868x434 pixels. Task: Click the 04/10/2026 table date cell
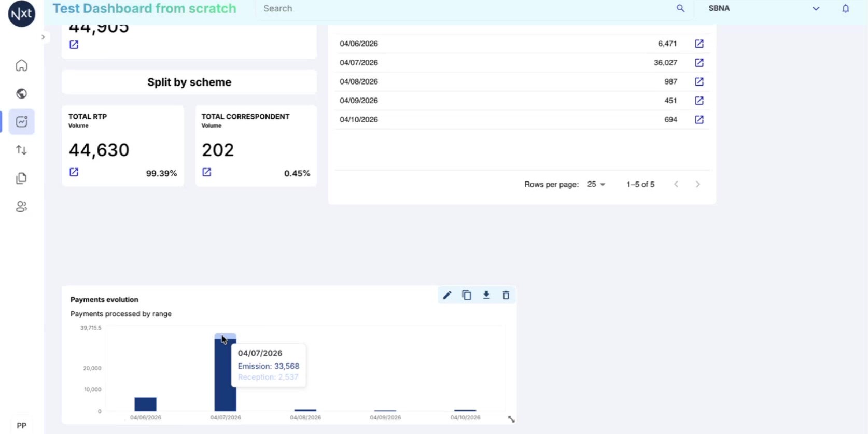[359, 120]
